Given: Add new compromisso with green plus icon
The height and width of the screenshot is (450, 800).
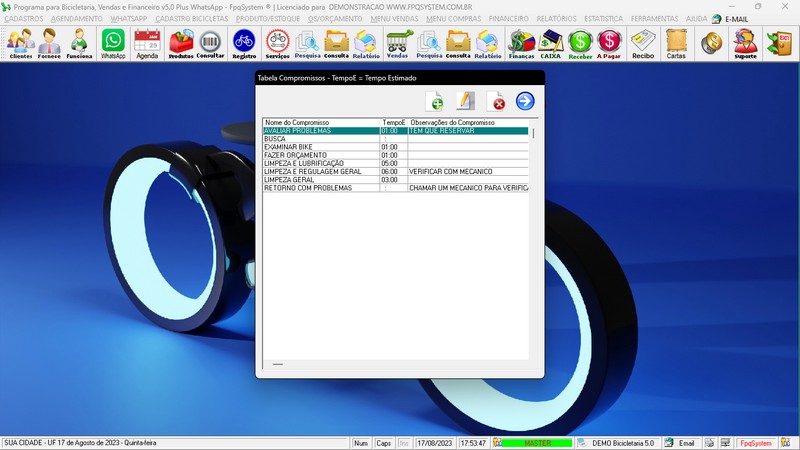Looking at the screenshot, I should [x=435, y=101].
